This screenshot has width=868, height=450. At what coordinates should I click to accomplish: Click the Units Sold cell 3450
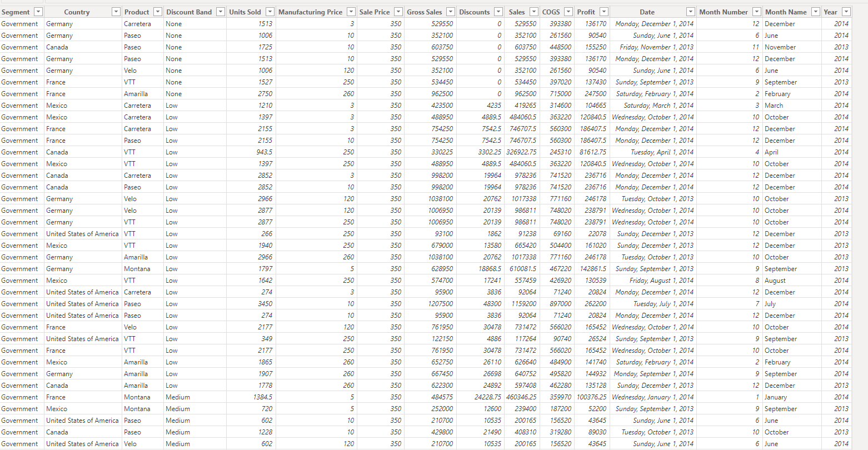coord(265,304)
